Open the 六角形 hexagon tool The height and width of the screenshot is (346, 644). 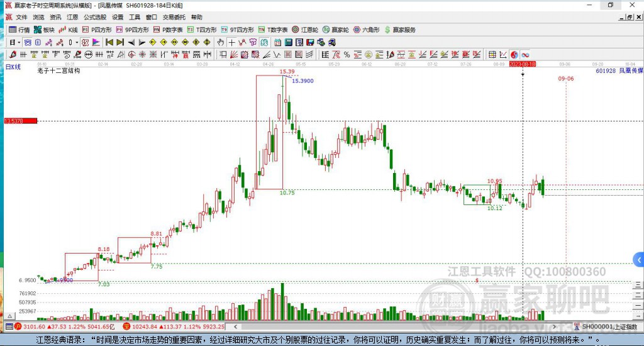[367, 30]
